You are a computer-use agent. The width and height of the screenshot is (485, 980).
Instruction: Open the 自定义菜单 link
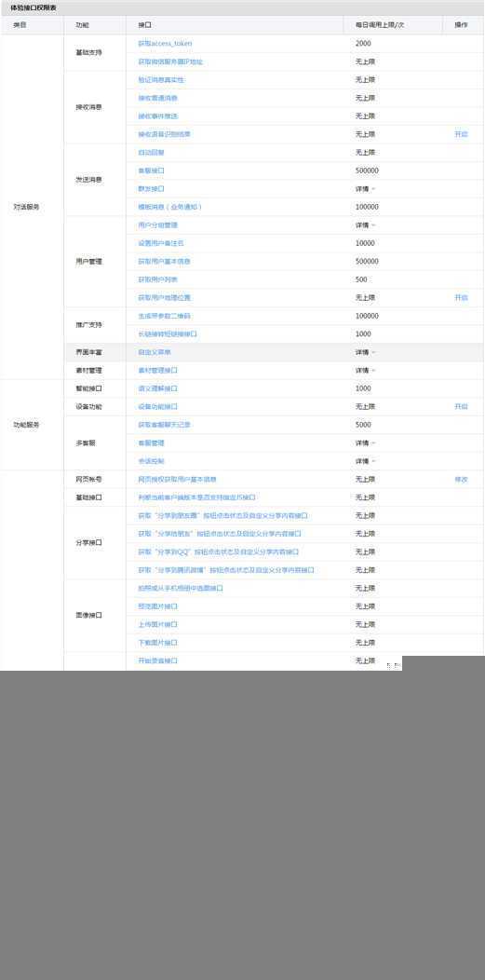click(155, 352)
